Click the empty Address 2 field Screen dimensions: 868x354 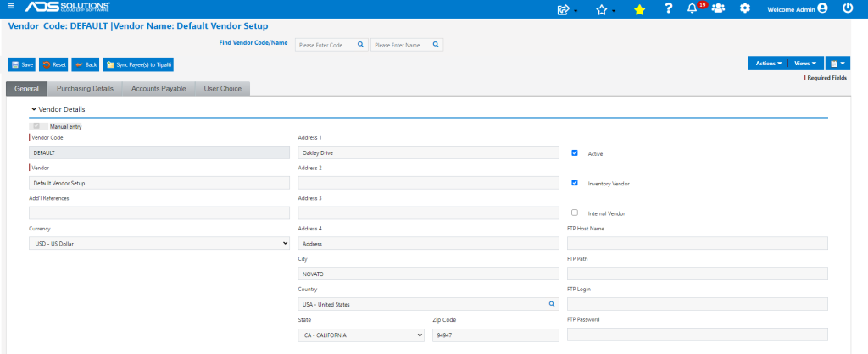pos(428,183)
